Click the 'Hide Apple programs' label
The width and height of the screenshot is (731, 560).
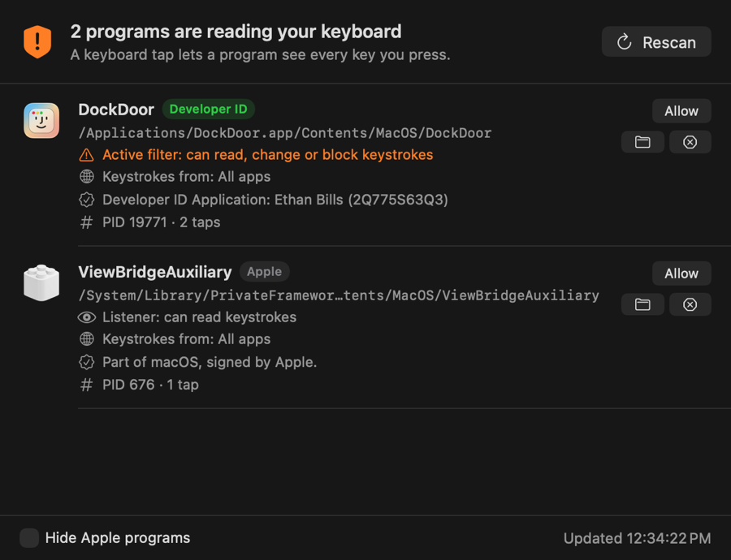pyautogui.click(x=118, y=537)
